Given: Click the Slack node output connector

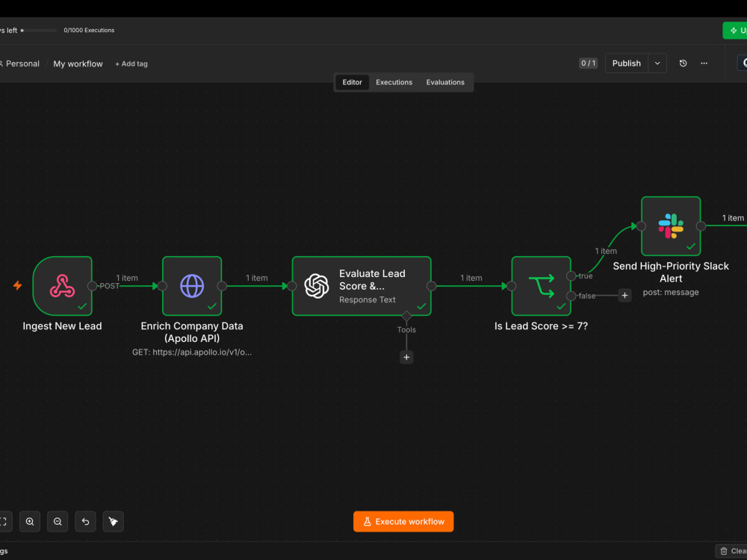Looking at the screenshot, I should [701, 226].
